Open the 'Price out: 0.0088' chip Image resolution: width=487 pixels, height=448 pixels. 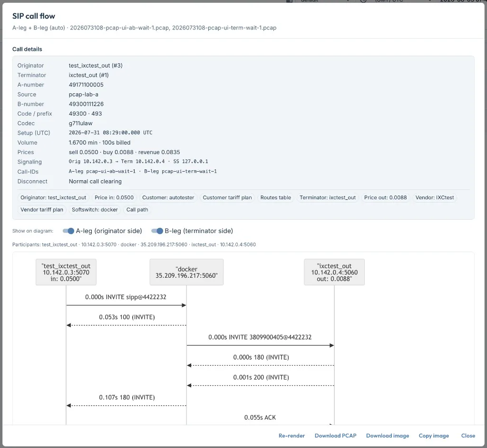(x=385, y=197)
